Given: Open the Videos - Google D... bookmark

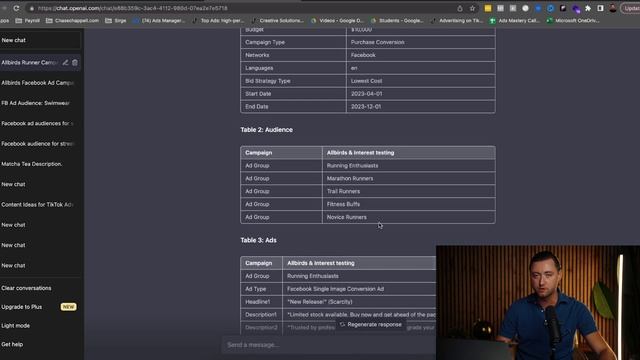Looking at the screenshot, I should [337, 20].
